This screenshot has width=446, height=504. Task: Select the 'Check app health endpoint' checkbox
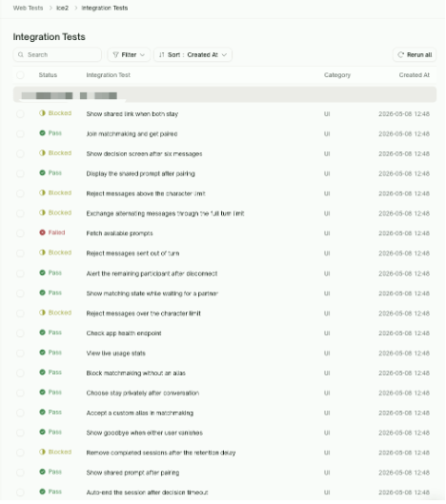coord(20,333)
